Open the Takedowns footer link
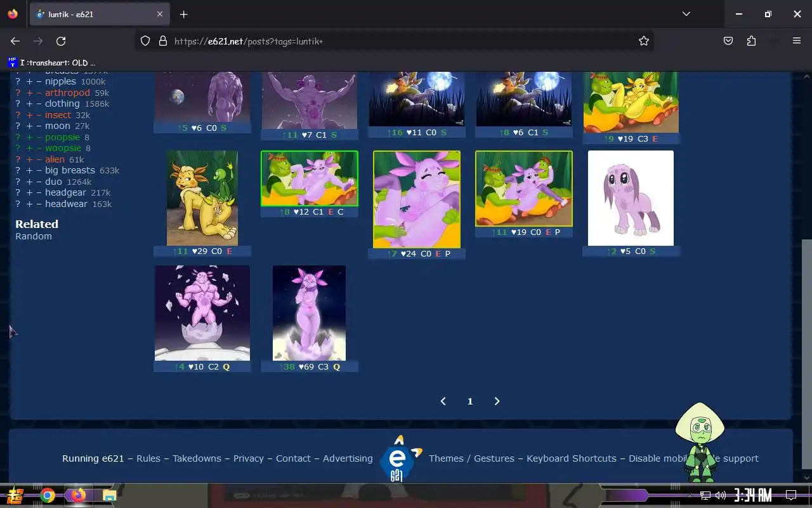The image size is (812, 508). pyautogui.click(x=197, y=458)
